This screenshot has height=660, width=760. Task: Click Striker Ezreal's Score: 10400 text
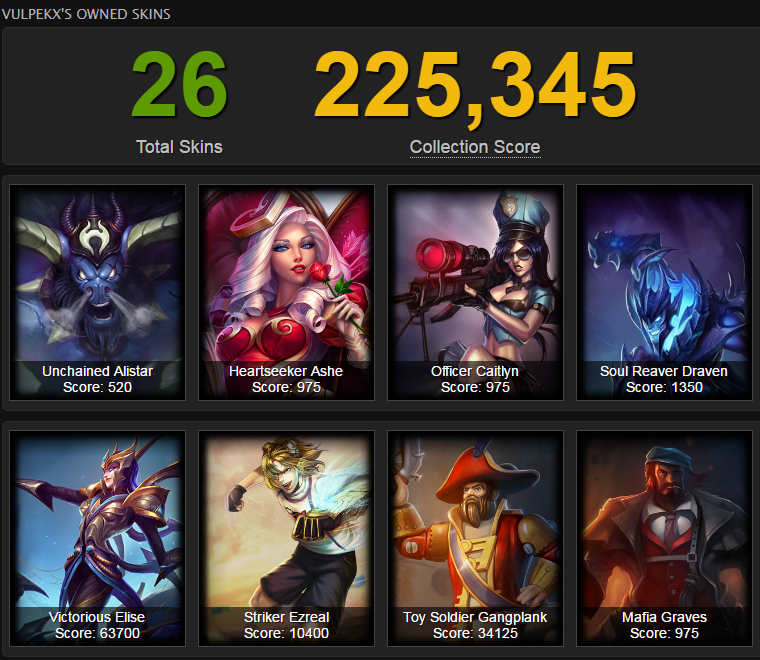pyautogui.click(x=286, y=633)
